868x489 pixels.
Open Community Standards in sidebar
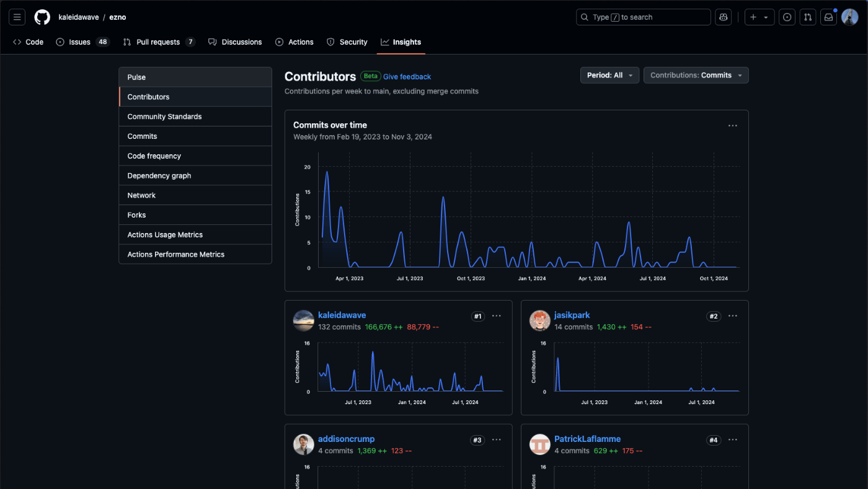pos(195,117)
